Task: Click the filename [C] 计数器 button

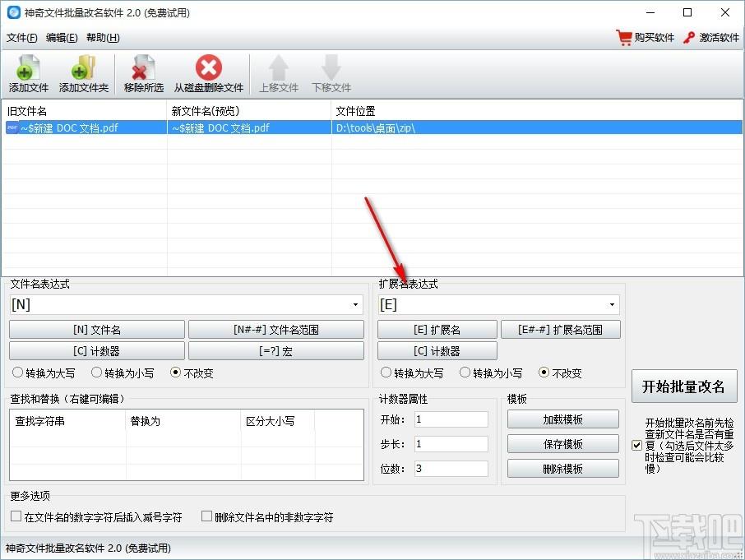Action: (x=97, y=351)
